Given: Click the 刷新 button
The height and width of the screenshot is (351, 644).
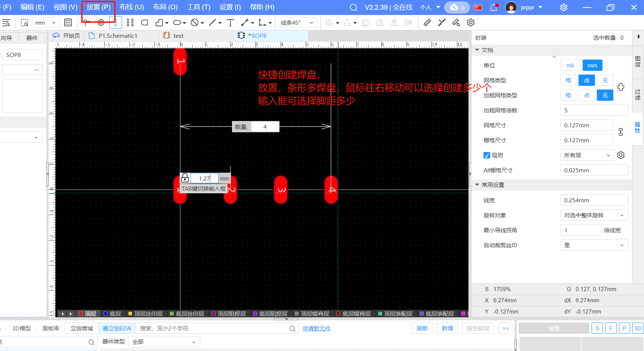Looking at the screenshot, I should (422, 328).
